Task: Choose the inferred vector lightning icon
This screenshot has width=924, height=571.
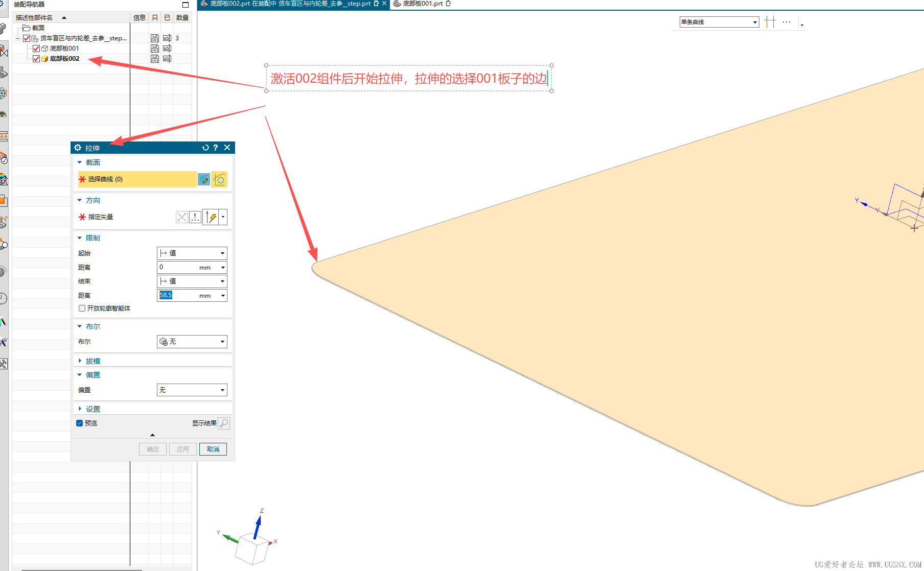Action: tap(211, 217)
